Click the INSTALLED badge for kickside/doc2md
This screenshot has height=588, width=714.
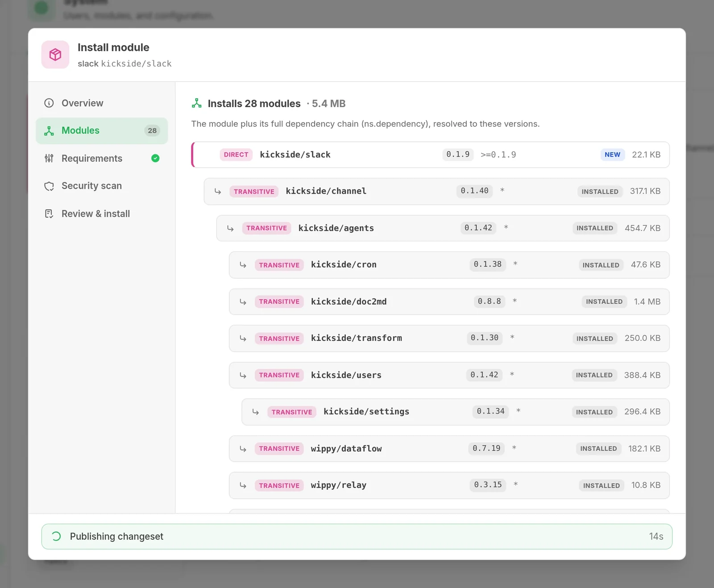[604, 302]
